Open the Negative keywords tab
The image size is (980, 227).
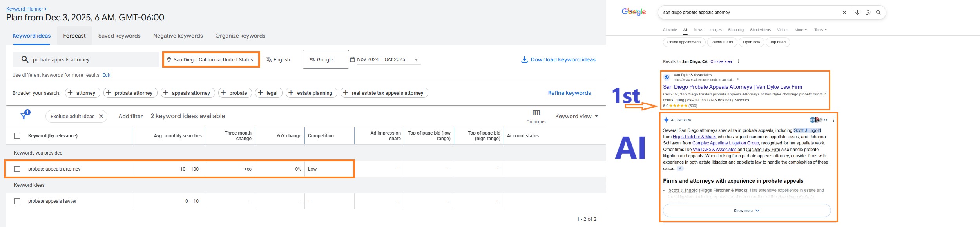click(178, 36)
